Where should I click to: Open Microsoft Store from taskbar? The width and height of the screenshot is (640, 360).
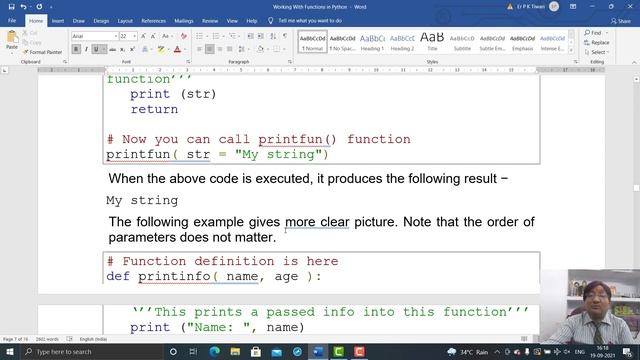coord(256,351)
